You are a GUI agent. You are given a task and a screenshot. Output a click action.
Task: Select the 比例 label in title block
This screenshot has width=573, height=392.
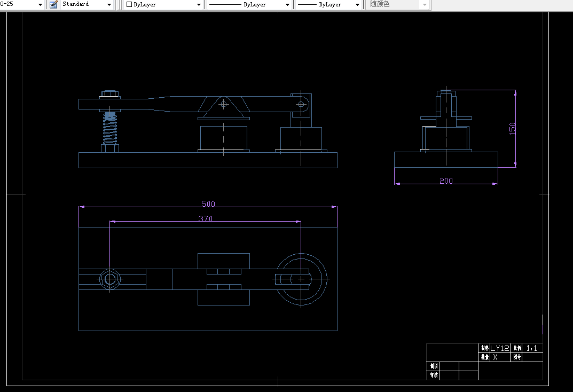(x=517, y=348)
